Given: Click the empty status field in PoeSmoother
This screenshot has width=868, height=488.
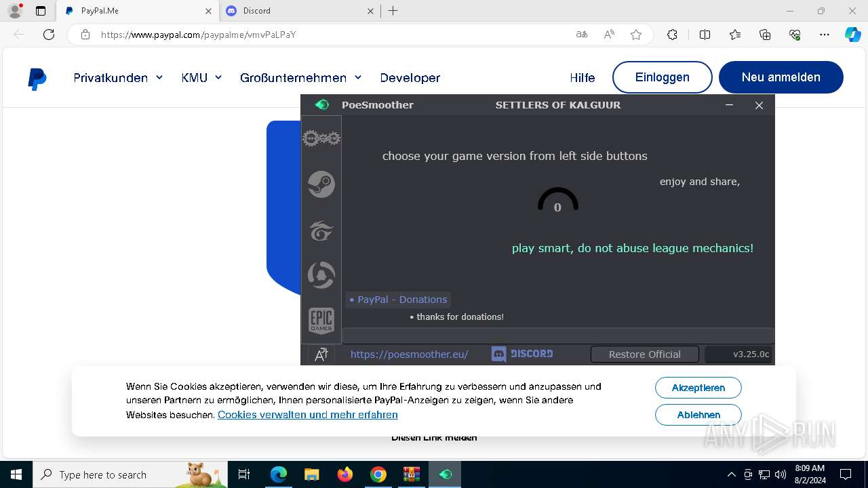Looking at the screenshot, I should click(x=558, y=335).
